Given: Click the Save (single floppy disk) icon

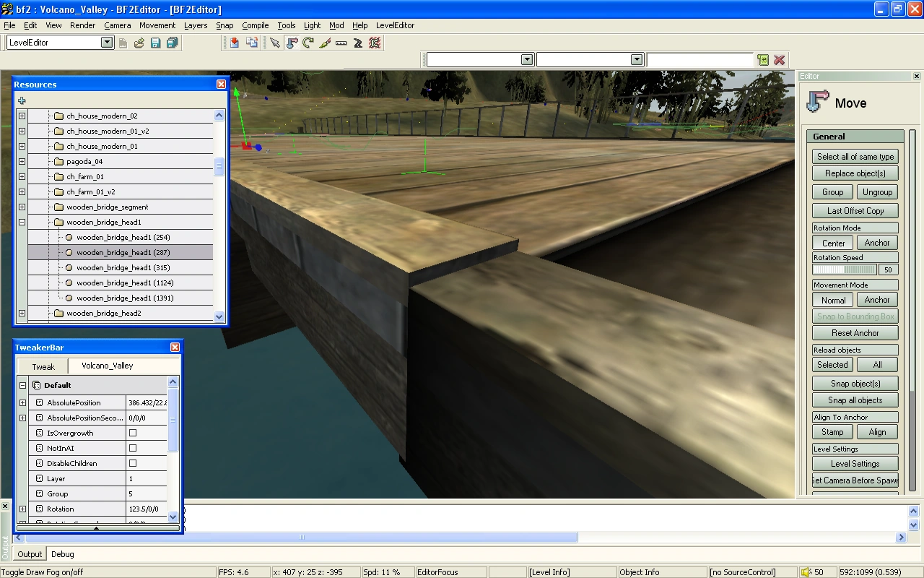Looking at the screenshot, I should coord(155,43).
